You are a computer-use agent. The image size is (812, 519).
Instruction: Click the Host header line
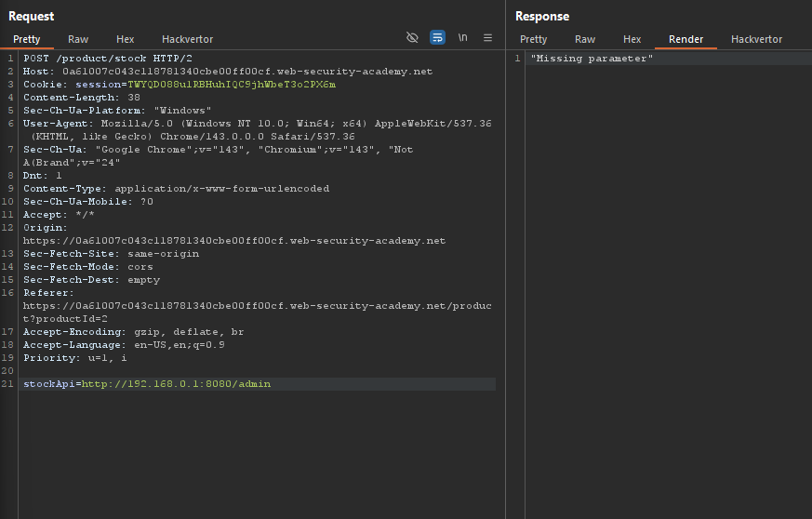point(228,72)
